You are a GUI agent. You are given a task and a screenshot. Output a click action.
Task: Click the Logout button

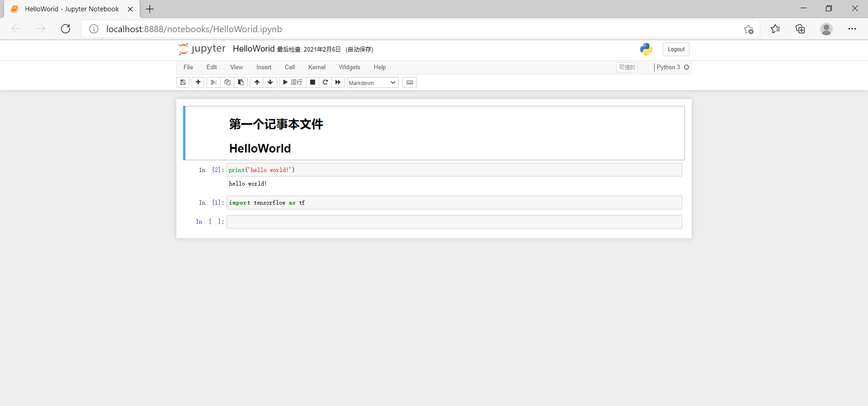click(676, 49)
